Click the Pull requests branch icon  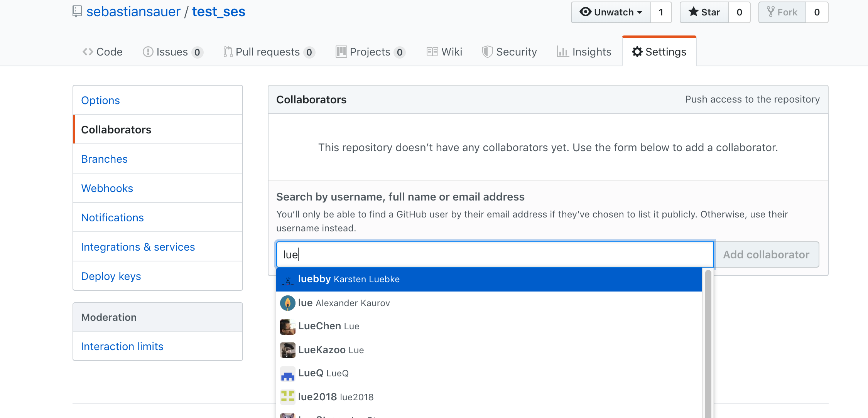click(x=228, y=52)
